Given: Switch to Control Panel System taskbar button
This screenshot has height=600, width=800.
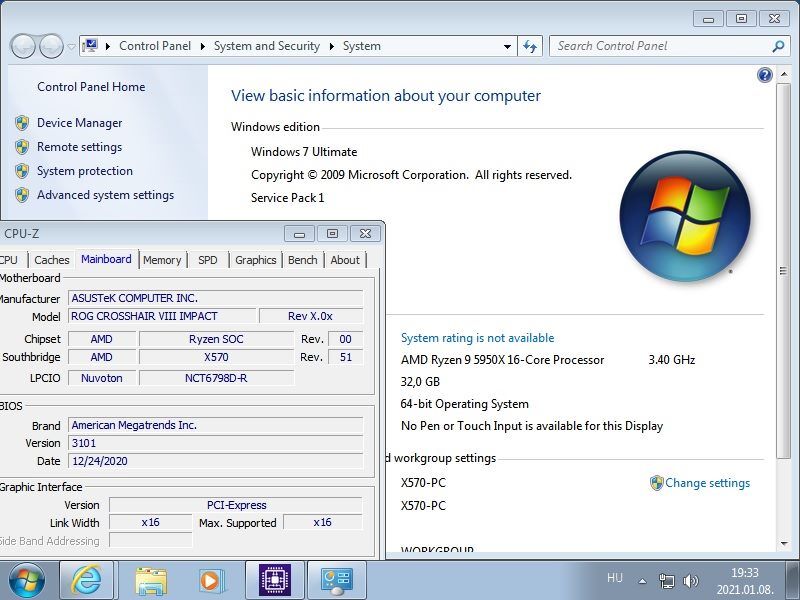Looking at the screenshot, I should (337, 581).
